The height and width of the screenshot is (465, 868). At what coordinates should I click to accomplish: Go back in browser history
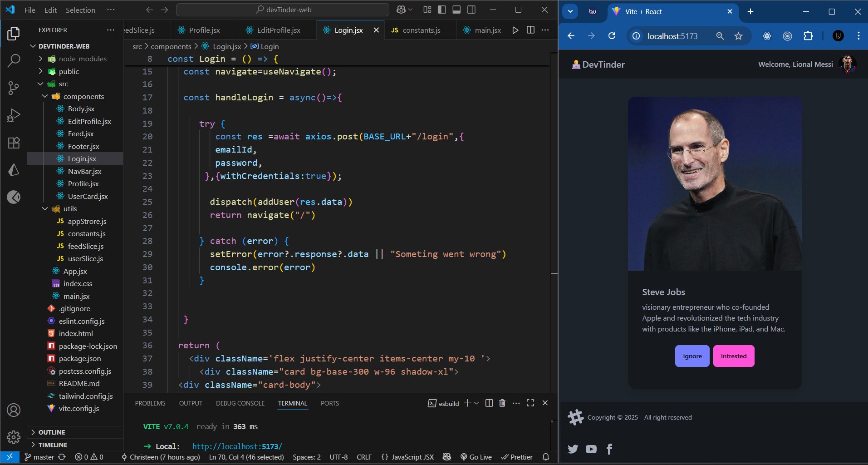pos(571,36)
